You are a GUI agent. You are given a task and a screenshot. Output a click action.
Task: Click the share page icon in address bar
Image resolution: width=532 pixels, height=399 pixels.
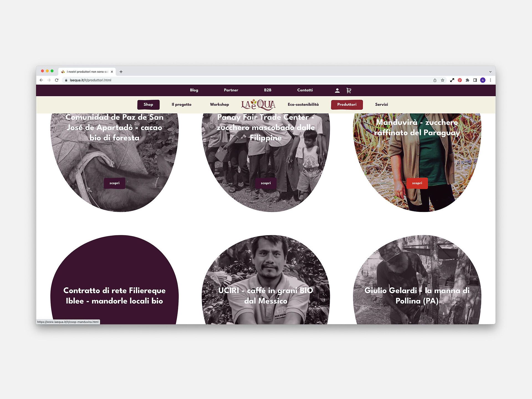[435, 80]
